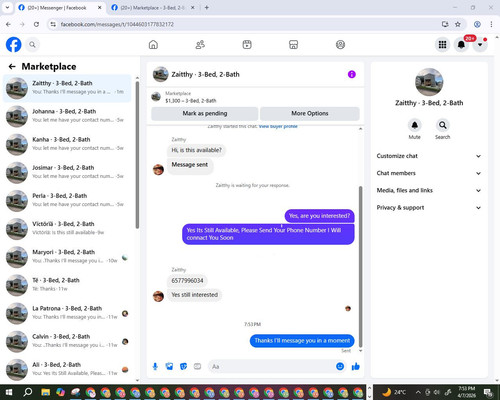Open Windows taskbar search

pos(28,392)
